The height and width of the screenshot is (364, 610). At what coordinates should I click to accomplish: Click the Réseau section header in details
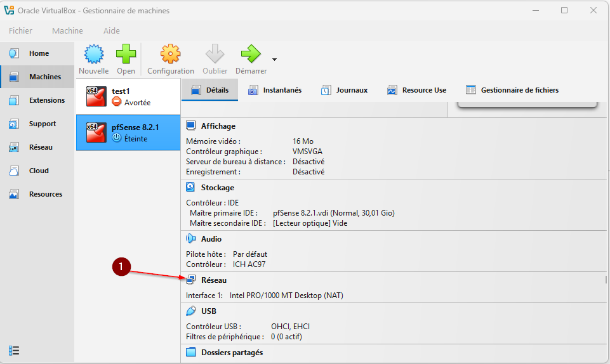pyautogui.click(x=214, y=280)
